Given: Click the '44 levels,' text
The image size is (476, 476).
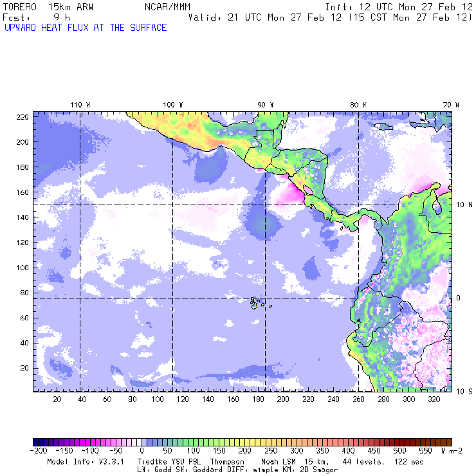Looking at the screenshot, I should pyautogui.click(x=363, y=462).
